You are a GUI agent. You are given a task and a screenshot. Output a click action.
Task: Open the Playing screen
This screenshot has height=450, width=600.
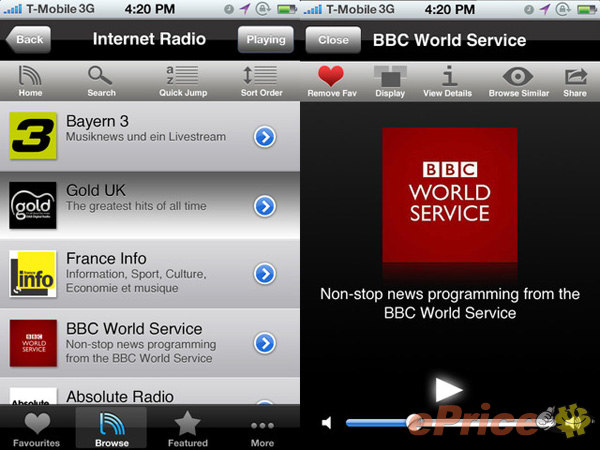click(266, 39)
